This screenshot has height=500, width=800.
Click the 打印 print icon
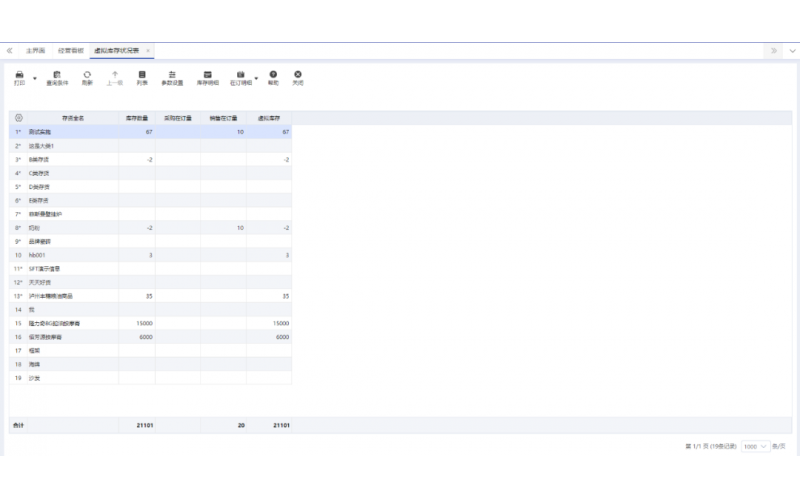(20, 75)
